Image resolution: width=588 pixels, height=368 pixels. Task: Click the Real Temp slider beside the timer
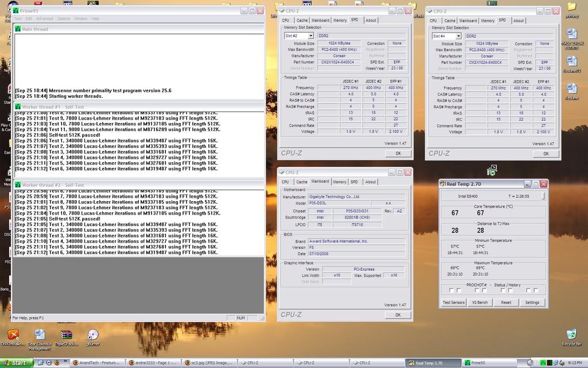543,196
